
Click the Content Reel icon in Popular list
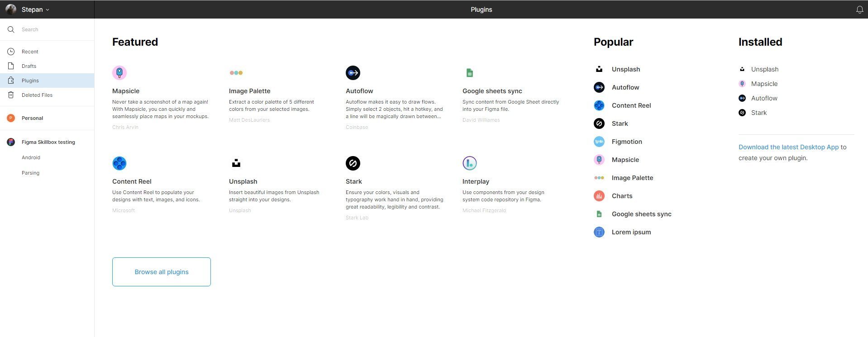coord(599,105)
